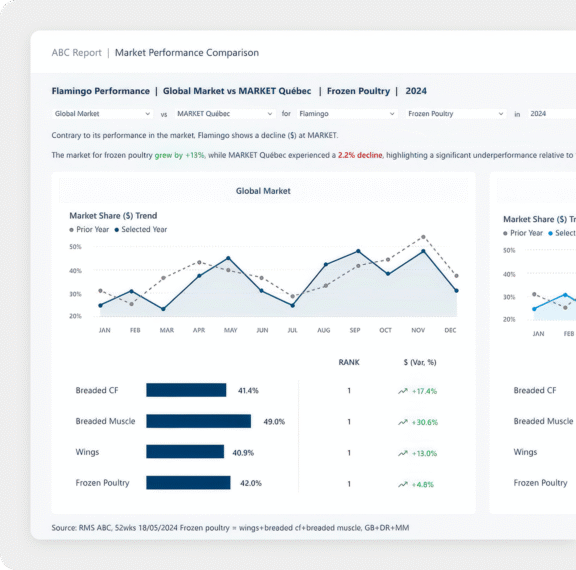Click the JAN month label on Global Market axis
576x570 pixels.
click(x=105, y=330)
